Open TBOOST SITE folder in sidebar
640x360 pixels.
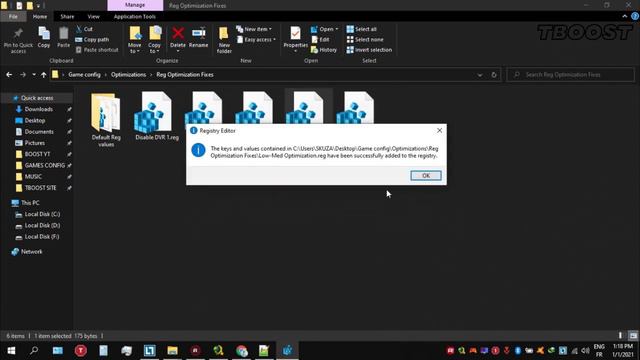(40, 188)
